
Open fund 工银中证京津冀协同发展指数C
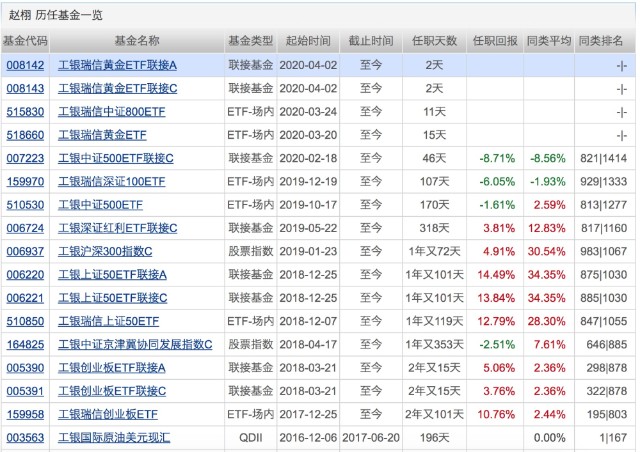[x=135, y=345]
